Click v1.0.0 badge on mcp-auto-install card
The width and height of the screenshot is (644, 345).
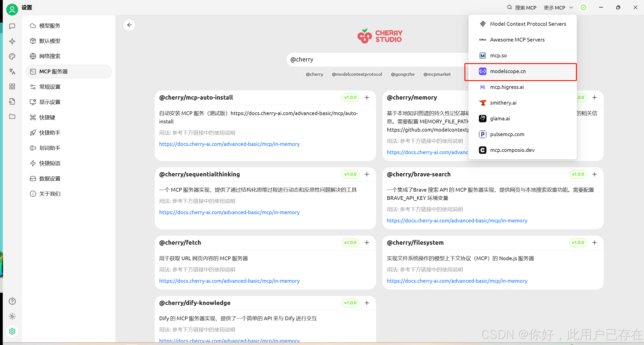point(350,97)
